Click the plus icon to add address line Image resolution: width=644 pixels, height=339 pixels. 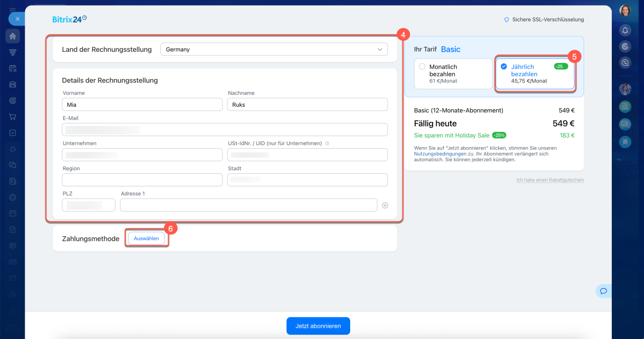(x=385, y=206)
